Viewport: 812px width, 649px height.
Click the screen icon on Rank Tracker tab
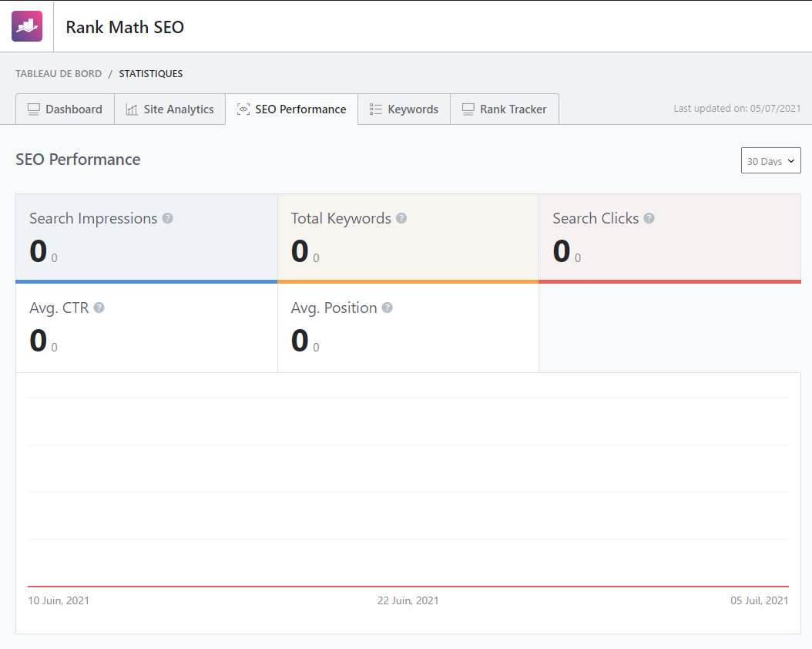click(x=468, y=109)
